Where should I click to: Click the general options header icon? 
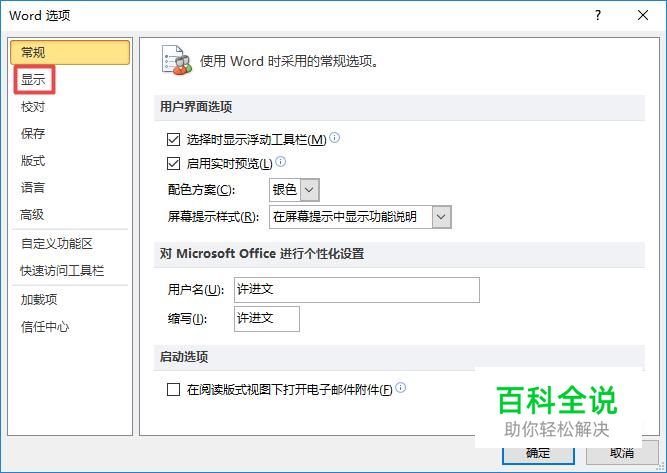[x=177, y=60]
